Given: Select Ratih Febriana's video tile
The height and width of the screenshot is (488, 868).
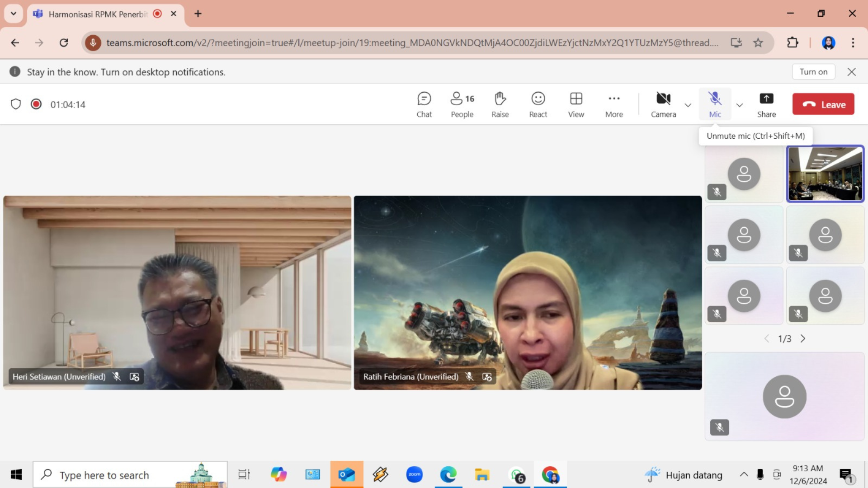Looking at the screenshot, I should [528, 293].
